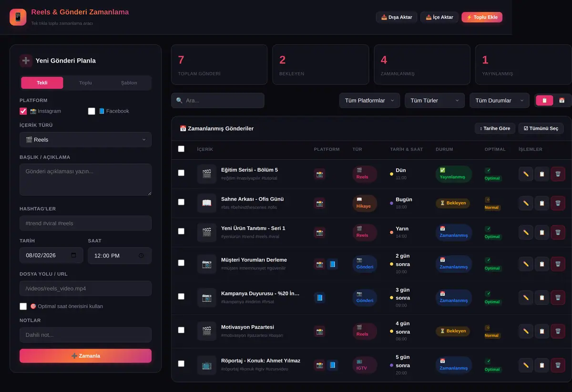This screenshot has width=572, height=392.
Task: Copy the "Kampanya Duyurusu" post
Action: pos(542,298)
